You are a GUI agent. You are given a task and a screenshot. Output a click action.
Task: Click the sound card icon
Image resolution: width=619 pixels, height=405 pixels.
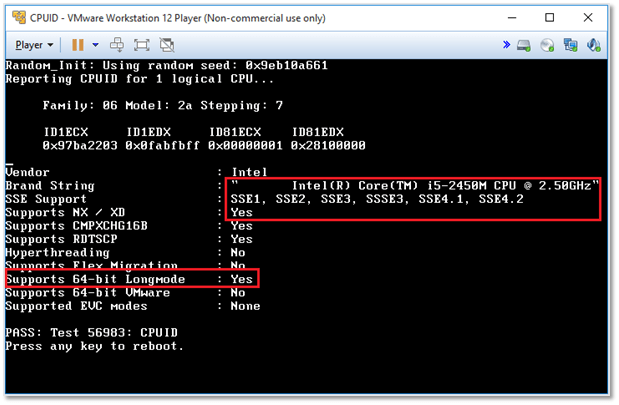point(593,45)
